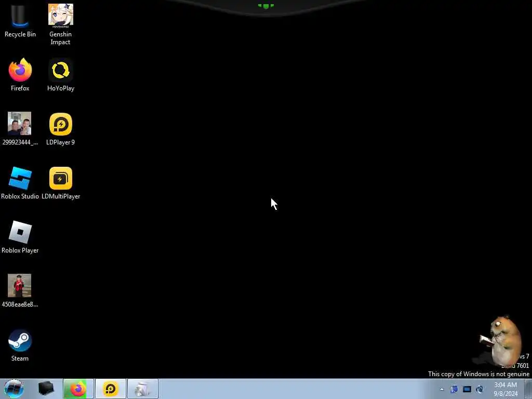Select the Steam desktop shortcut

[x=20, y=345]
